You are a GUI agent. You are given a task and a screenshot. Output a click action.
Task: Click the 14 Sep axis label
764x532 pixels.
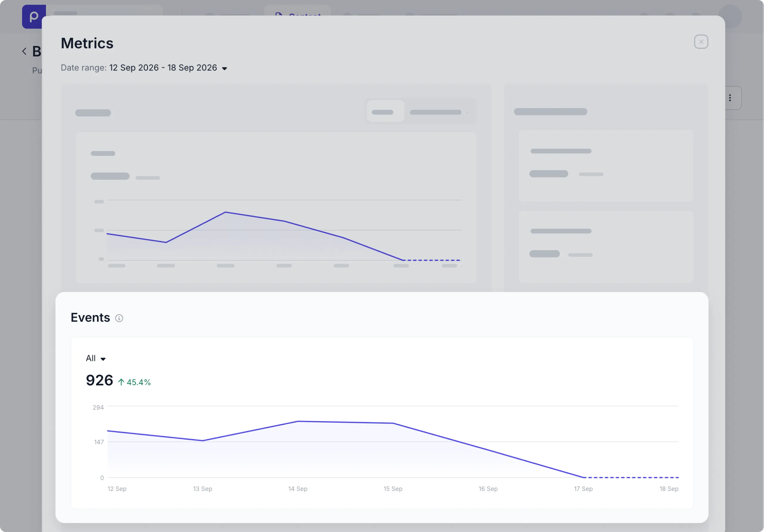pyautogui.click(x=298, y=489)
